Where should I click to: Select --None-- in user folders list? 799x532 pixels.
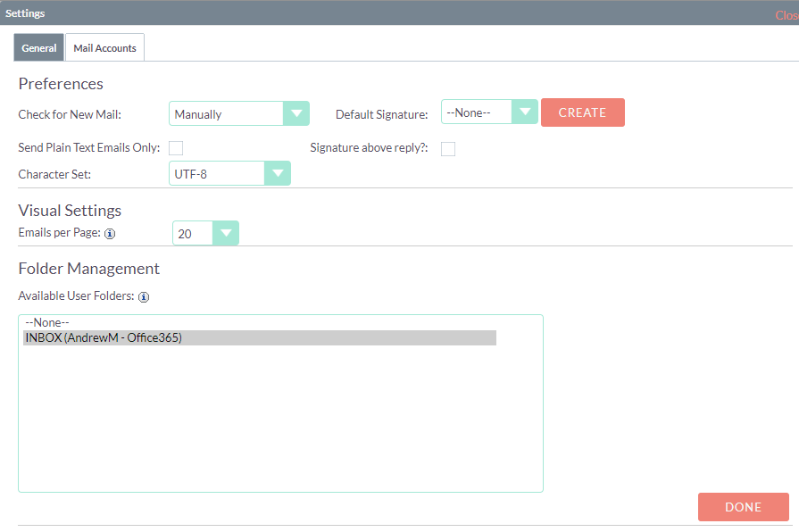(x=260, y=322)
